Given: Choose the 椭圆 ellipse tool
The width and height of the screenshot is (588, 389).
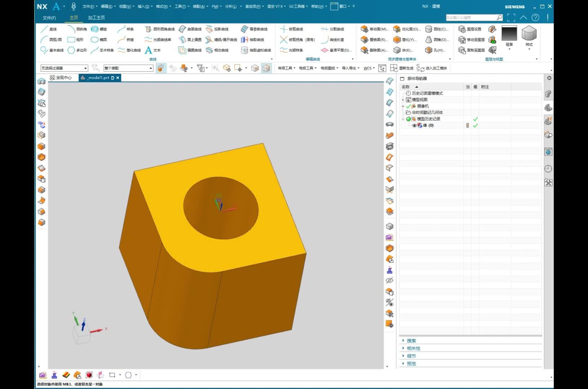Looking at the screenshot, I should click(x=99, y=40).
